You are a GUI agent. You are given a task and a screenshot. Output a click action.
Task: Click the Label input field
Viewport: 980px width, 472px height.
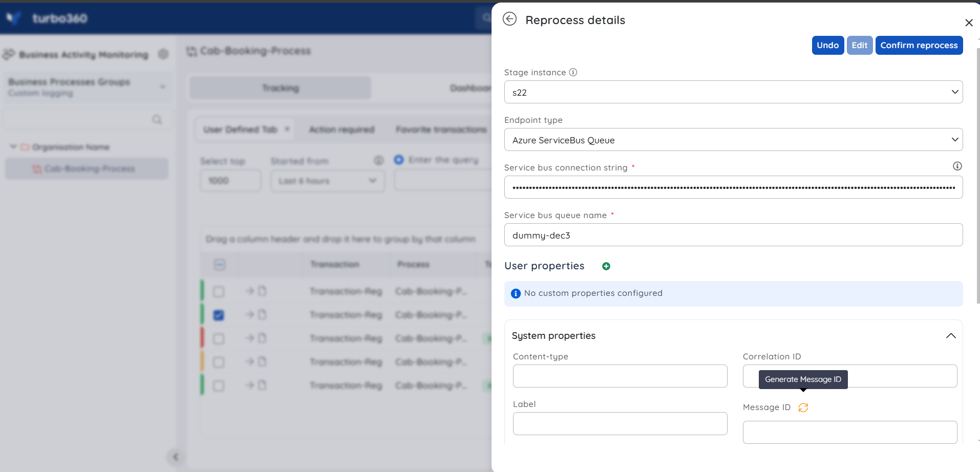click(620, 424)
